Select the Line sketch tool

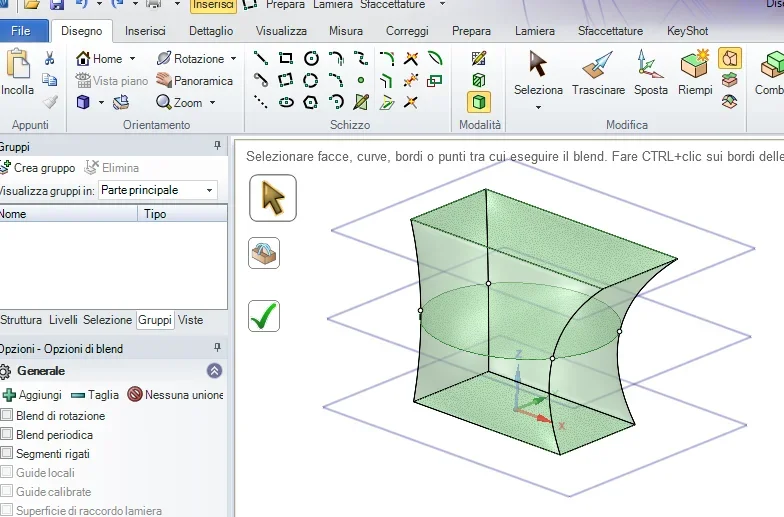point(260,58)
